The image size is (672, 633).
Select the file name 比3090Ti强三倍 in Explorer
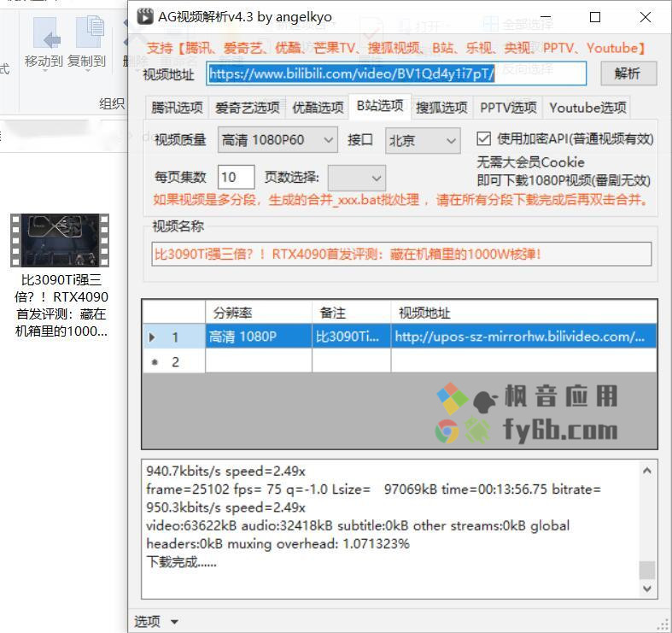[61, 305]
